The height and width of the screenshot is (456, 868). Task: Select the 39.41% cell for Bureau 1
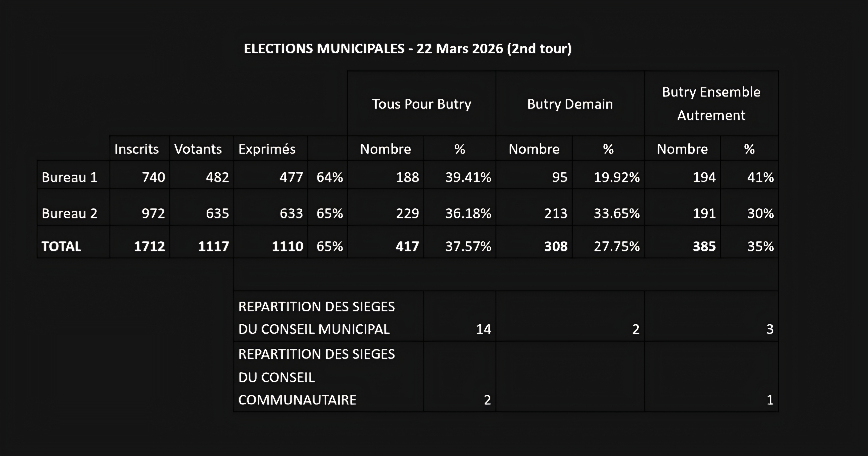tap(468, 177)
